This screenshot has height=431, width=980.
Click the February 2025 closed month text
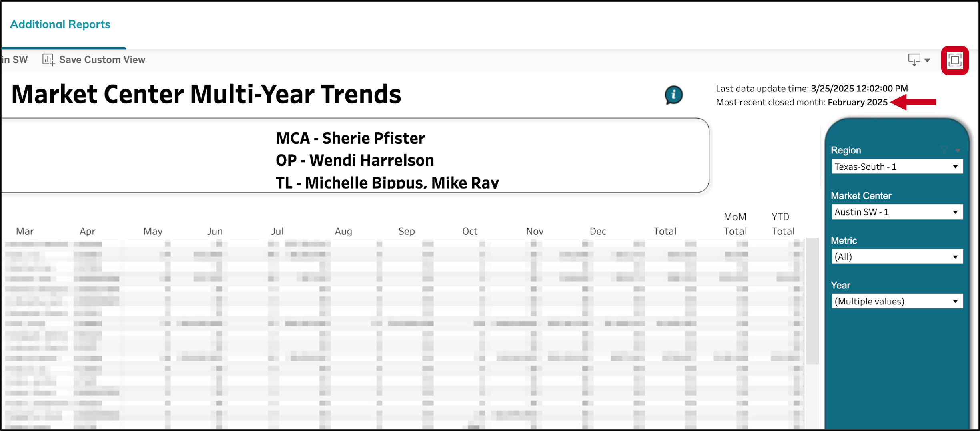[857, 102]
